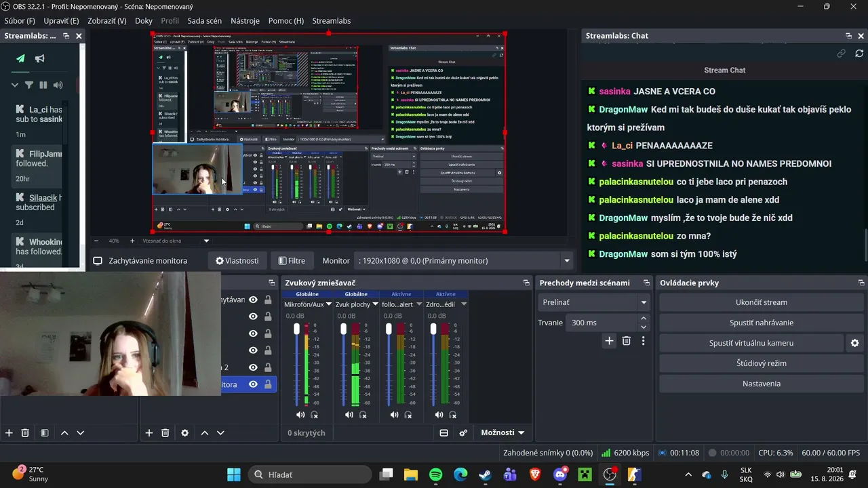The height and width of the screenshot is (488, 868).
Task: Click the speaker icon in Streamlabs events toolbar
Action: (x=58, y=85)
